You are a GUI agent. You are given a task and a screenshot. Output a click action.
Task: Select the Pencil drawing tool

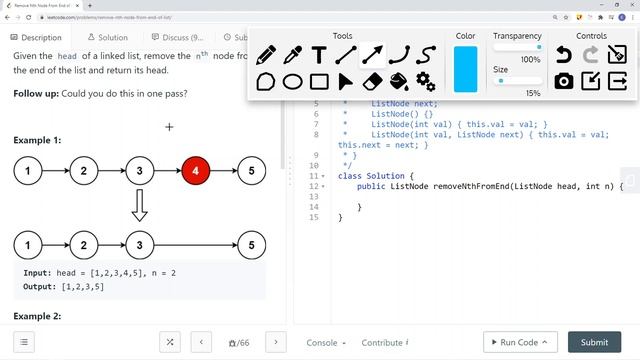coord(266,55)
